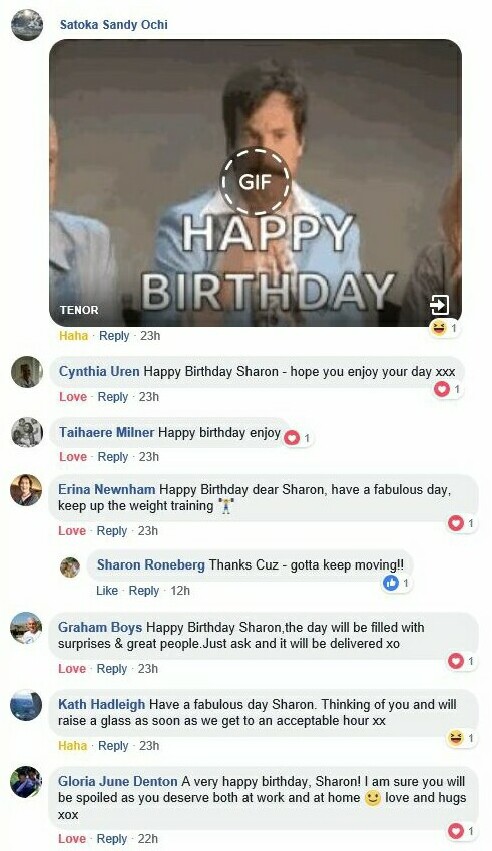Toggle Love under Cynthia Uren's comment
492x851 pixels.
[73, 397]
